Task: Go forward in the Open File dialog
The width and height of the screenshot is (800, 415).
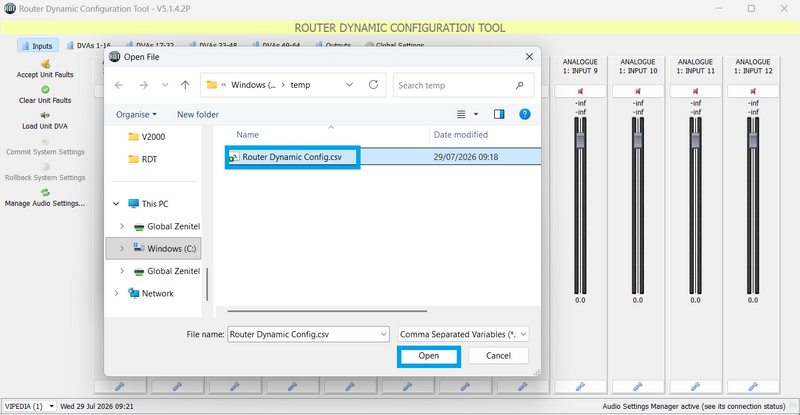Action: pyautogui.click(x=143, y=85)
